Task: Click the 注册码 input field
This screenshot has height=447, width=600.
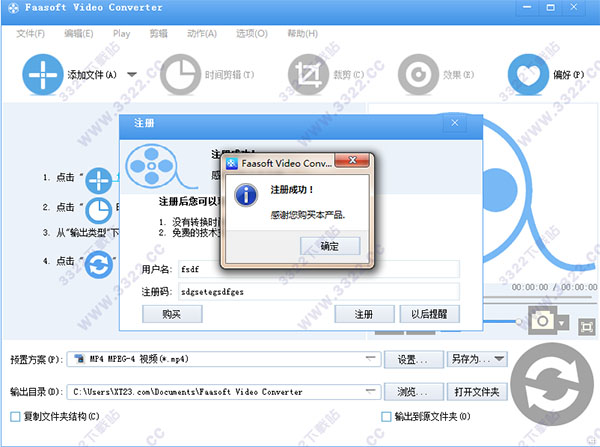Action: pyautogui.click(x=319, y=292)
